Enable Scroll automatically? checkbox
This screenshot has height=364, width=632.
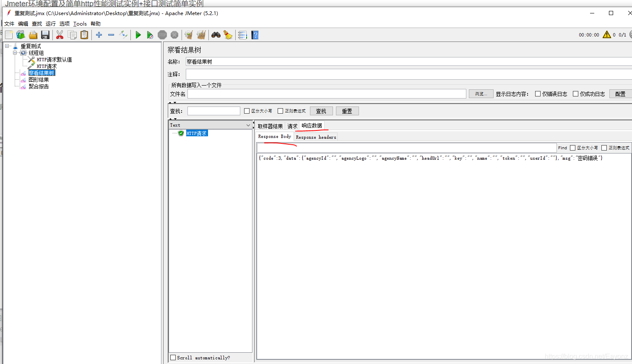(x=173, y=357)
